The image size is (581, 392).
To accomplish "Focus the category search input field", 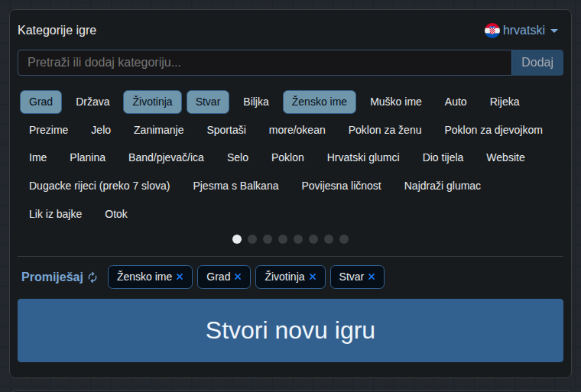I will pos(265,63).
